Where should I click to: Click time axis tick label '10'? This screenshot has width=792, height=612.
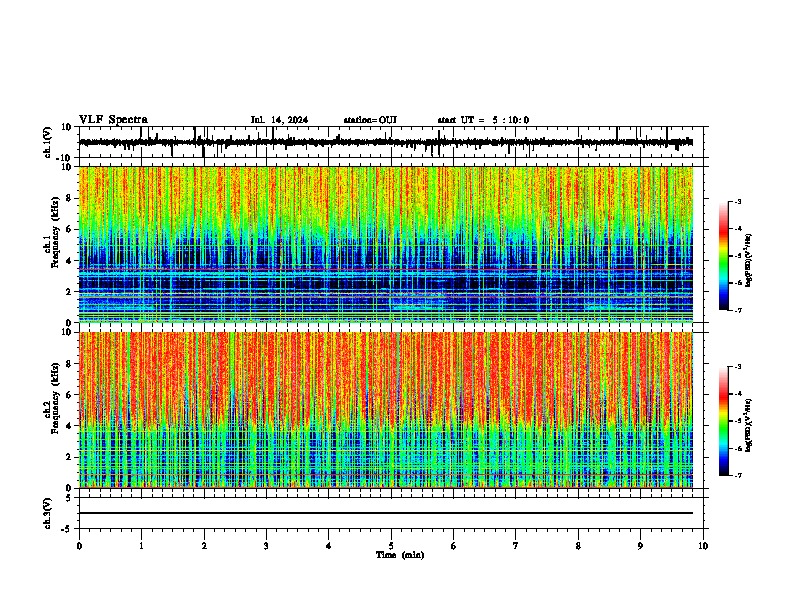(x=703, y=546)
